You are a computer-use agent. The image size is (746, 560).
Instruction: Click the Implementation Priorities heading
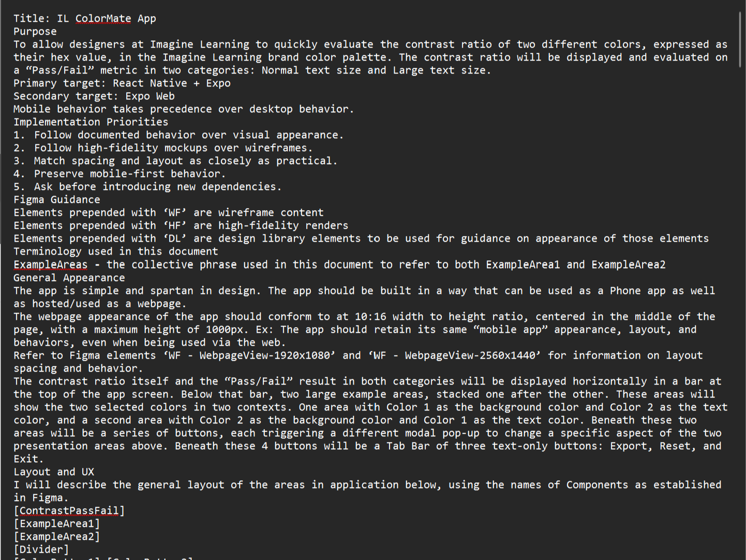91,122
